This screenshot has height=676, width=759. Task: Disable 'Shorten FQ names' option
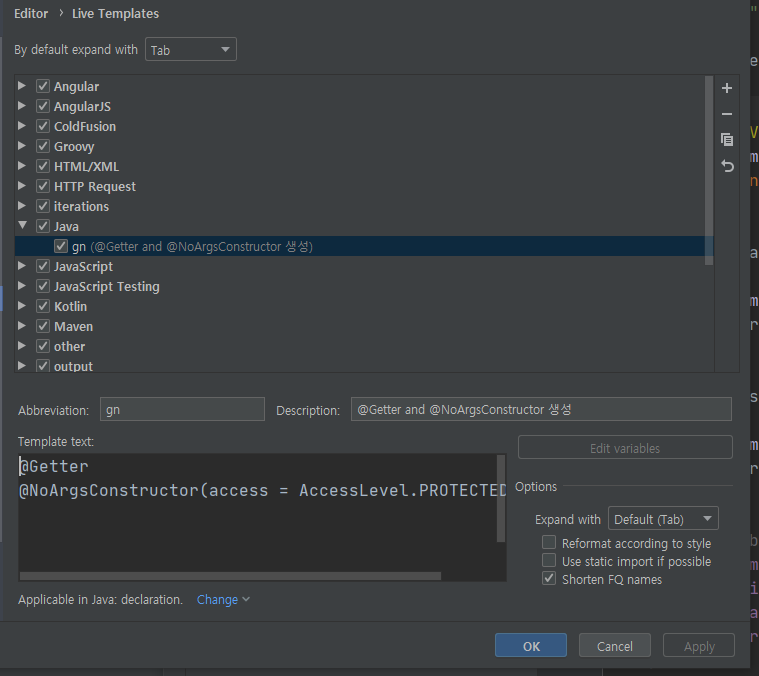tap(549, 579)
